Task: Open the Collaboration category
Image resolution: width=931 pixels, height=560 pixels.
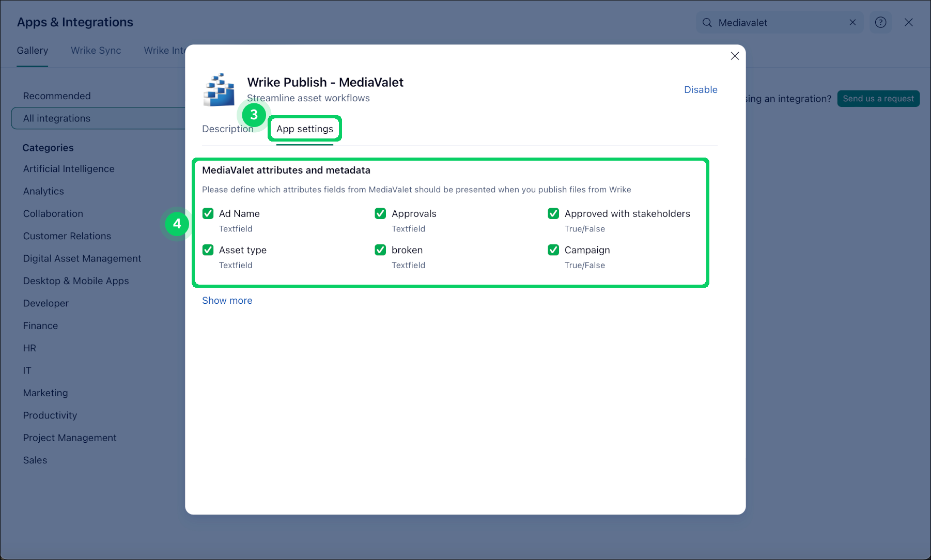Action: pos(53,214)
